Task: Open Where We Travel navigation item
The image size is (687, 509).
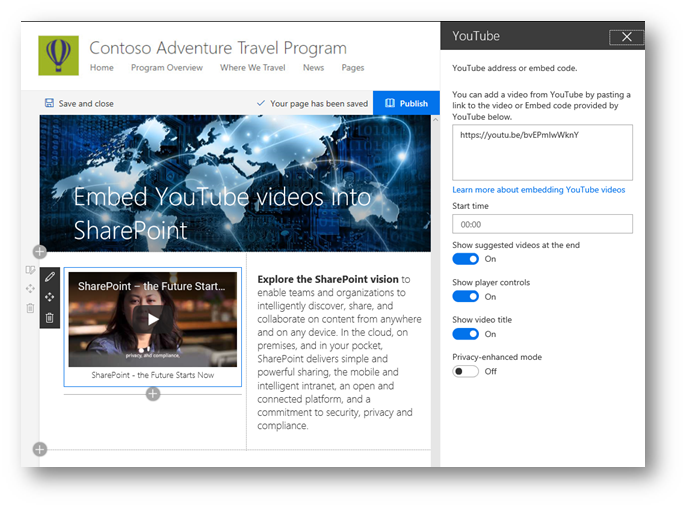Action: tap(252, 68)
